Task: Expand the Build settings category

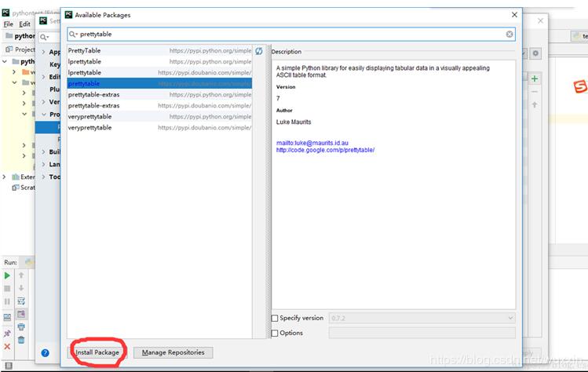Action: (43, 151)
